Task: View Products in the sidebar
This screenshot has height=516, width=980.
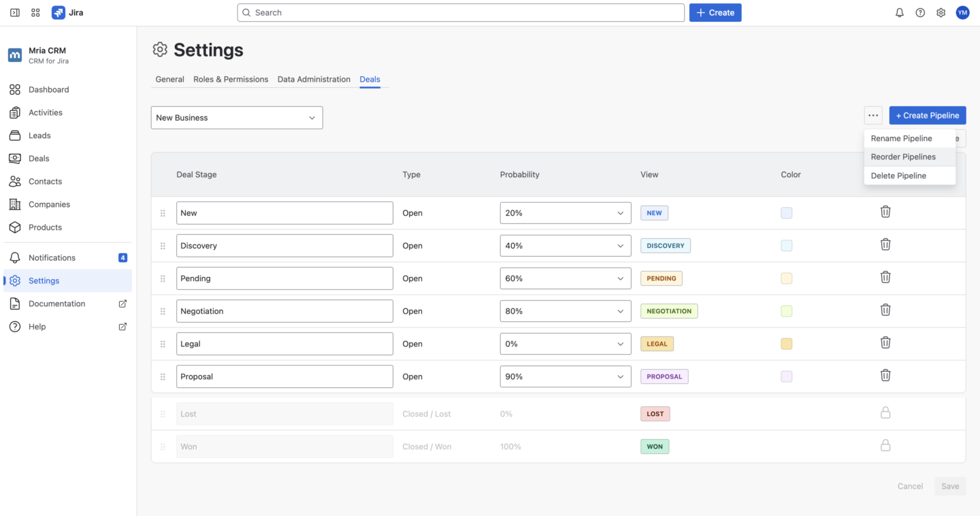Action: pos(44,227)
